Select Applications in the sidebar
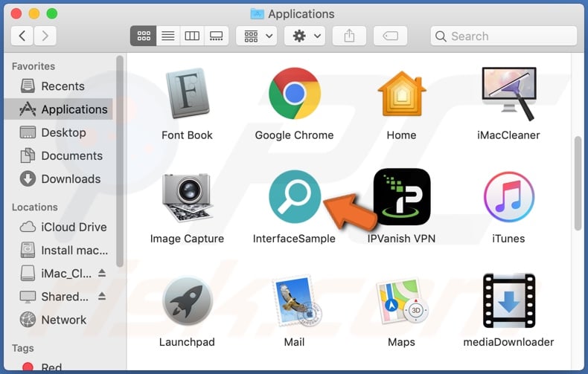 (x=58, y=109)
